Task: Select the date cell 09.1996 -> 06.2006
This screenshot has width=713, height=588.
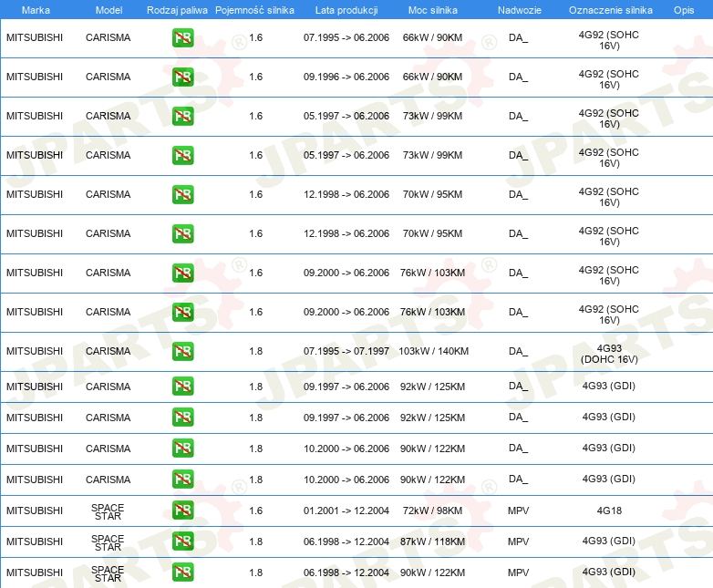Action: click(x=346, y=77)
